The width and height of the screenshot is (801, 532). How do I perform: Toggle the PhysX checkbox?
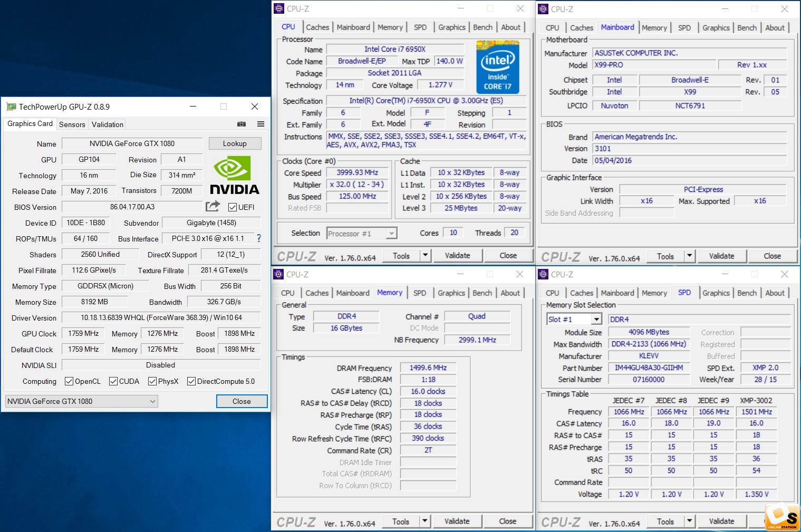coord(152,381)
